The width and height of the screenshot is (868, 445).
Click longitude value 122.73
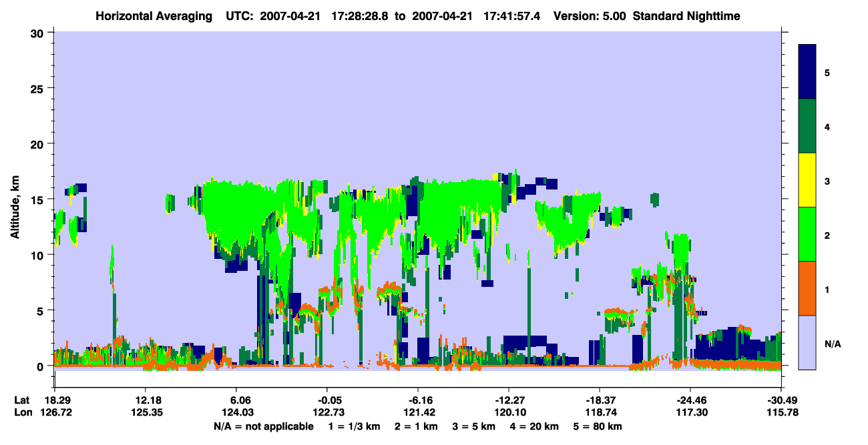click(327, 413)
